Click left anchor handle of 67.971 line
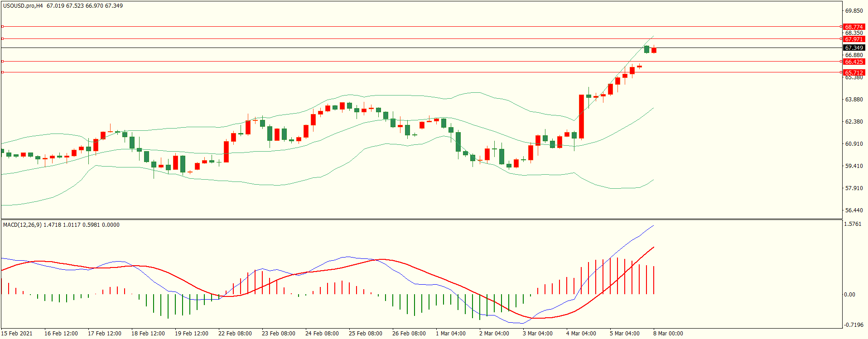The image size is (868, 339). click(x=3, y=39)
